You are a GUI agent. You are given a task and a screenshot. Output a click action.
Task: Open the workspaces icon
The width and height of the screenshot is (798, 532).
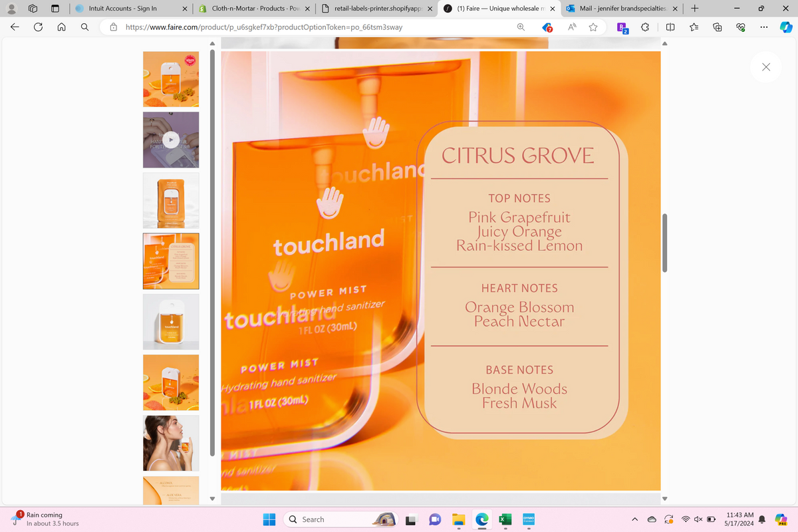pos(33,9)
